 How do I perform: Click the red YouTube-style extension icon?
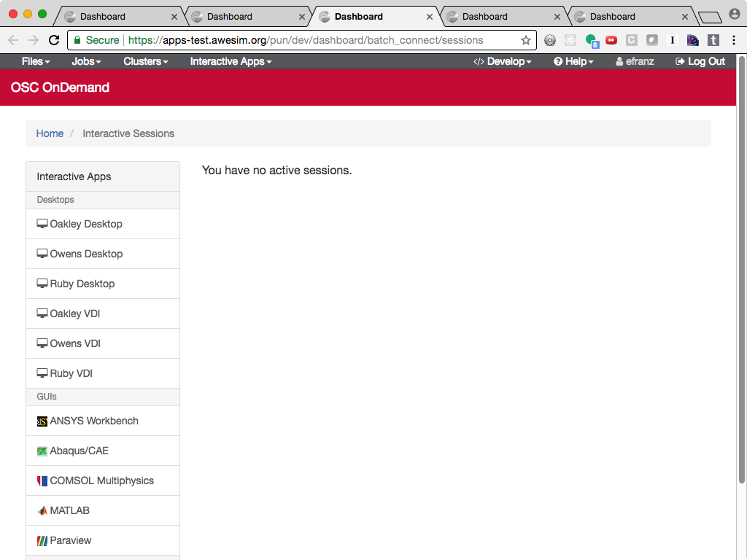coord(611,41)
